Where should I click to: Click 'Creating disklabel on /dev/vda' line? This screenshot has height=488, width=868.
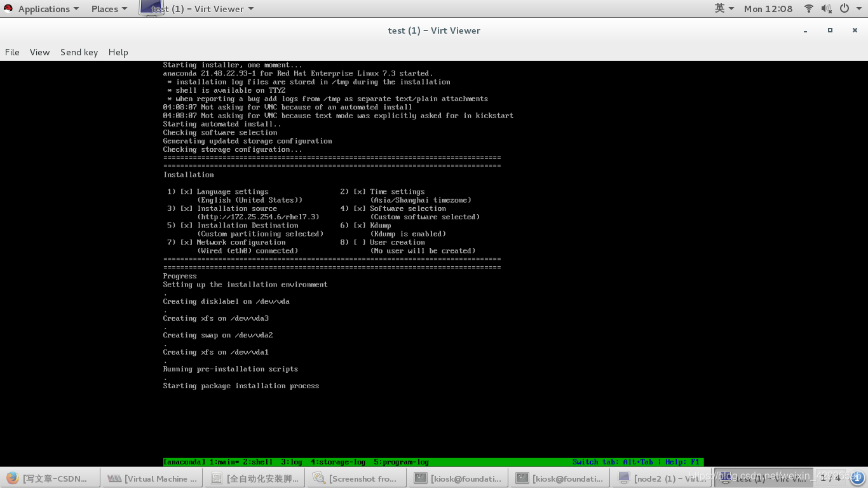pos(226,301)
